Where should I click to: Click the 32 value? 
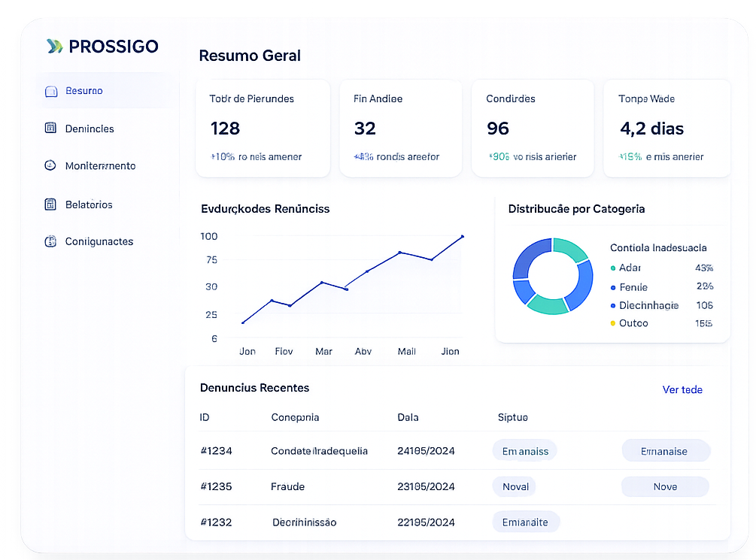(365, 129)
